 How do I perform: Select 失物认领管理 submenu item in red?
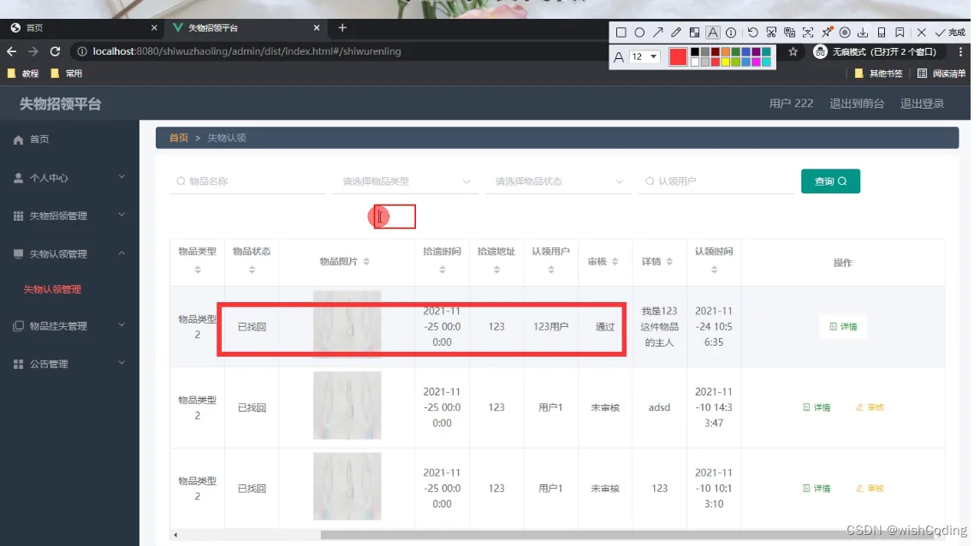[x=52, y=289]
